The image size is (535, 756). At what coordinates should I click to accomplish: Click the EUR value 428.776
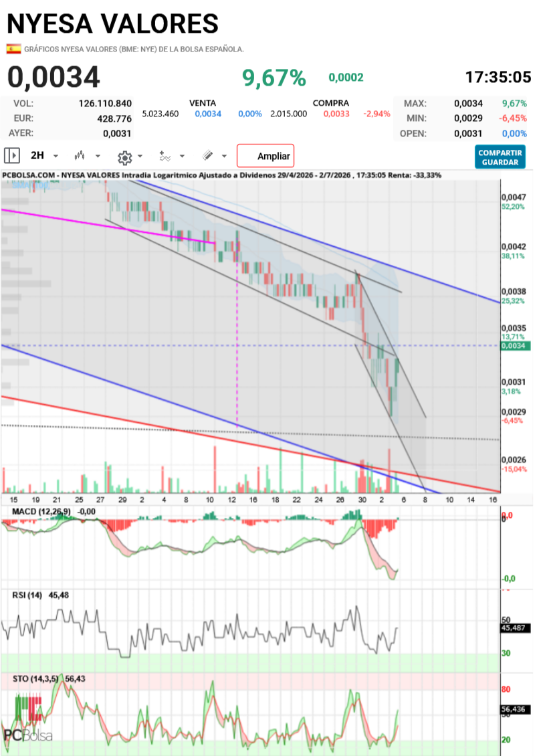point(114,118)
